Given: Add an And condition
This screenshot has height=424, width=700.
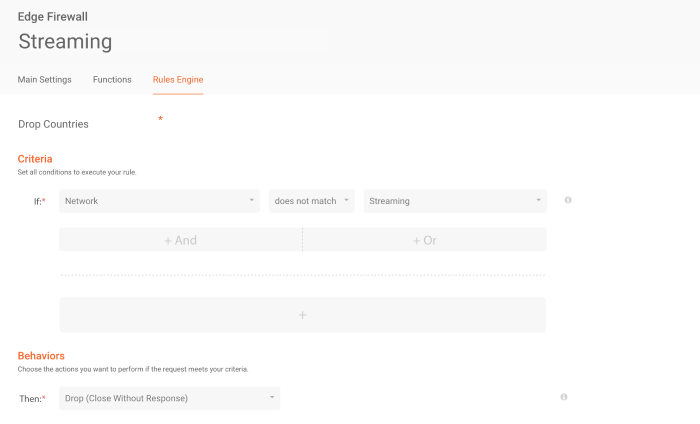Looking at the screenshot, I should pyautogui.click(x=180, y=240).
